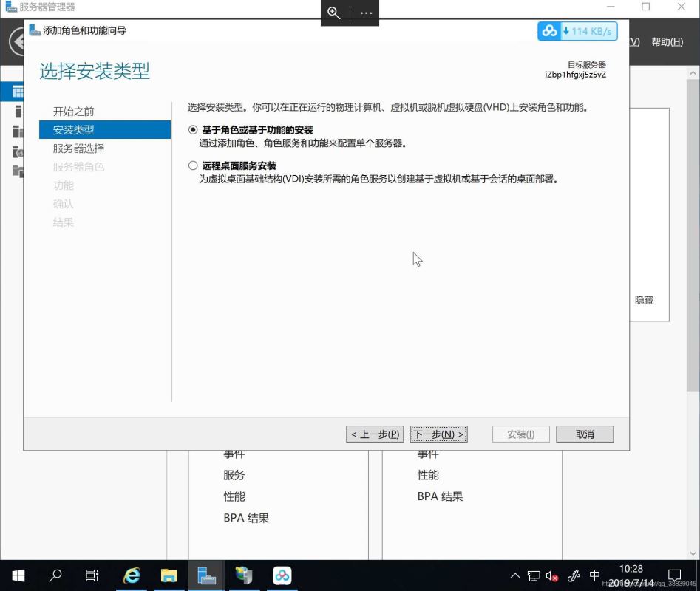
Task: Show hidden system tray icons
Action: [x=515, y=575]
